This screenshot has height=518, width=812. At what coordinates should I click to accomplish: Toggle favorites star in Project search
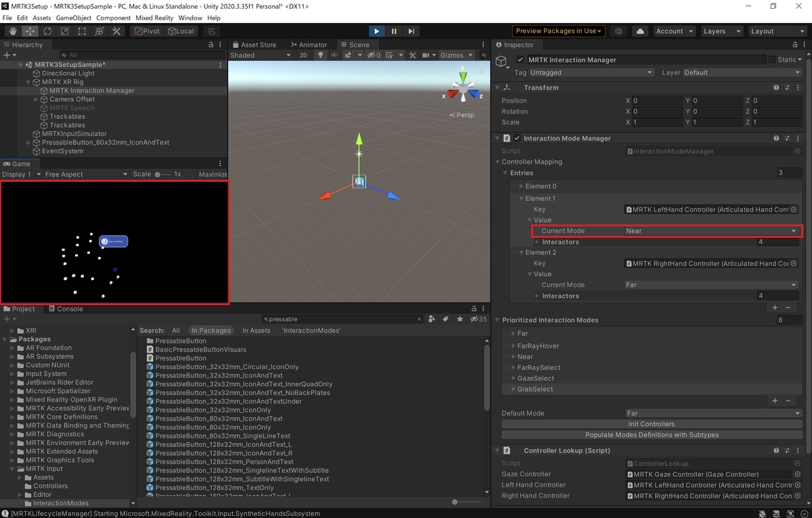click(460, 319)
